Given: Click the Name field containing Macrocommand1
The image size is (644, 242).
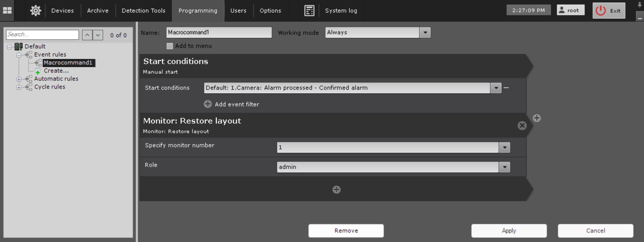Looking at the screenshot, I should [219, 33].
